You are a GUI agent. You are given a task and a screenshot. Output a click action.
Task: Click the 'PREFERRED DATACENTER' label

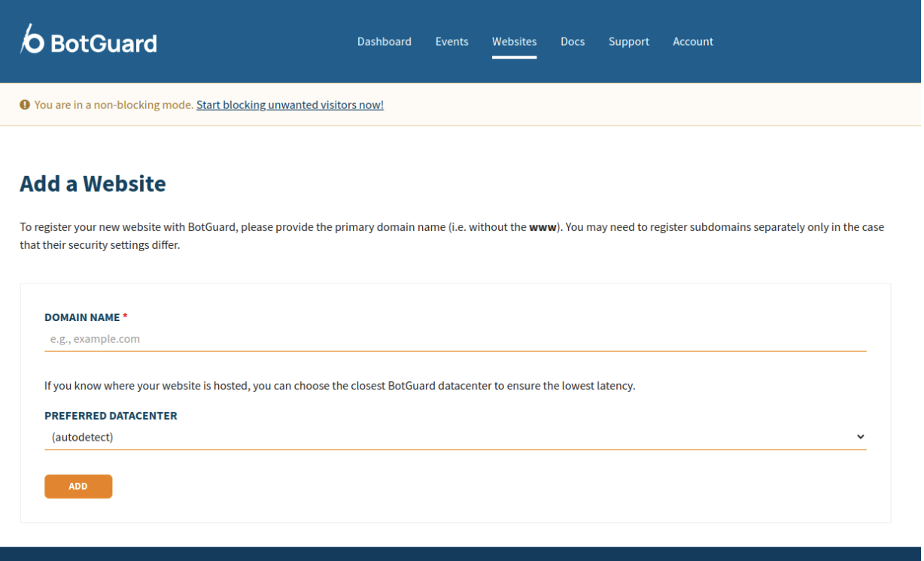click(111, 416)
